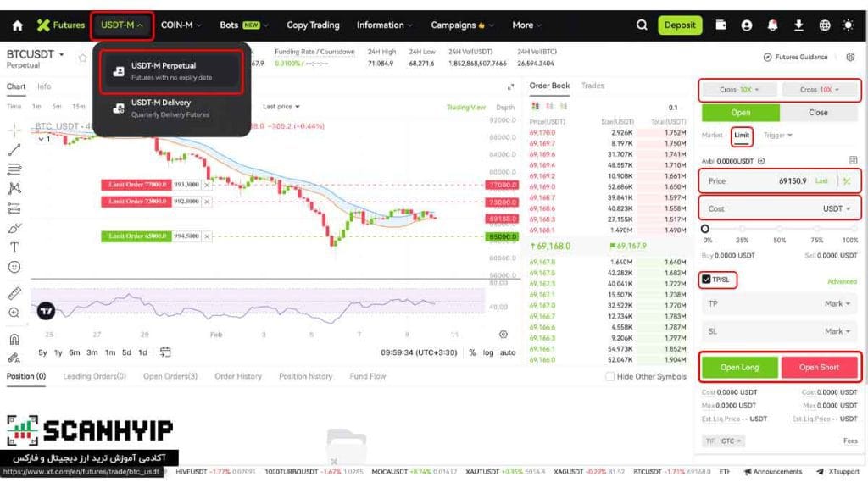This screenshot has width=868, height=488.
Task: Open Copy Trading page
Action: click(313, 25)
